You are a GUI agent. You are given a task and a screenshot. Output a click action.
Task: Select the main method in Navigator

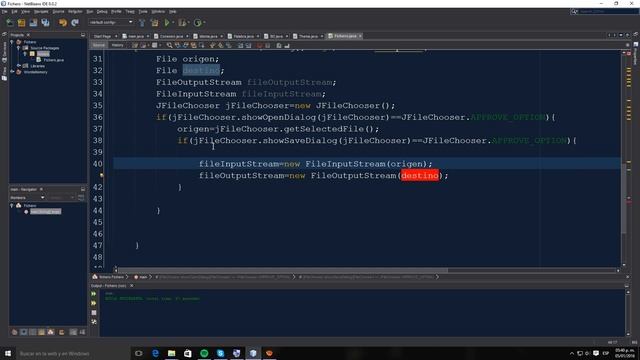click(45, 211)
